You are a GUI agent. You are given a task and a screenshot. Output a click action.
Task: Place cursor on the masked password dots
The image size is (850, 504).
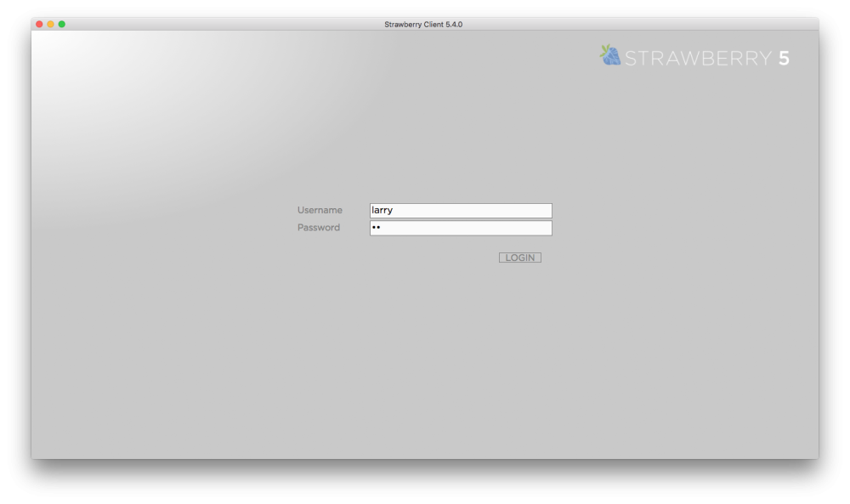point(376,228)
